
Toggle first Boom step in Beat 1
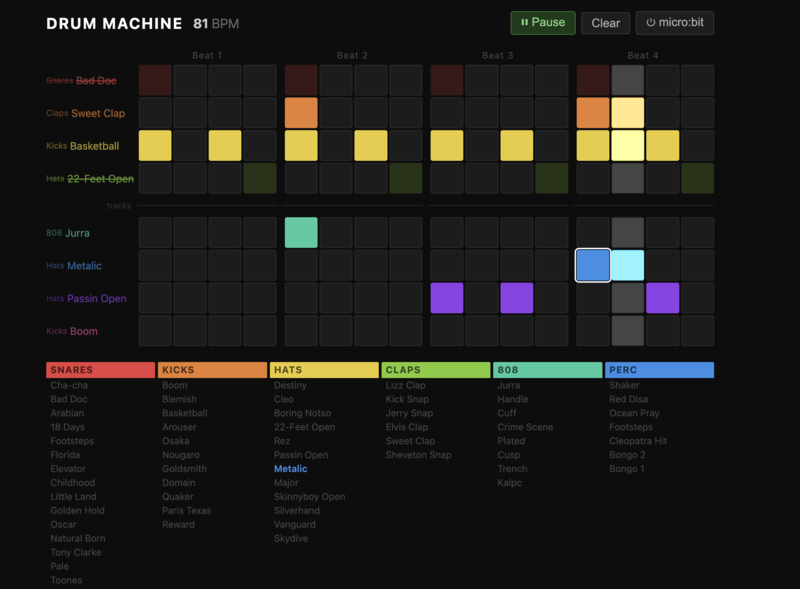[x=155, y=331]
